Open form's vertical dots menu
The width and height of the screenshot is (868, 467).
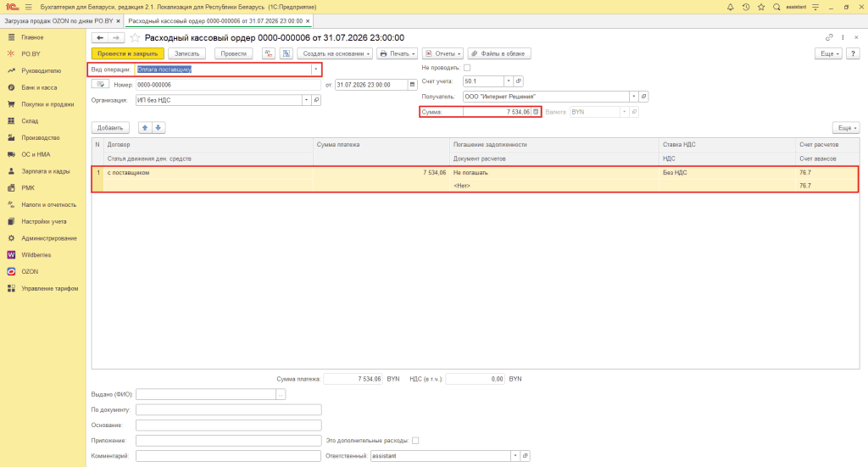click(843, 37)
